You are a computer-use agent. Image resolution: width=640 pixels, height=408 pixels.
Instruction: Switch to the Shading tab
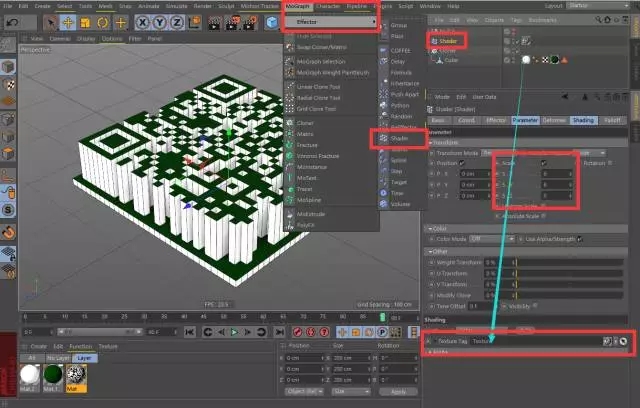(x=582, y=119)
